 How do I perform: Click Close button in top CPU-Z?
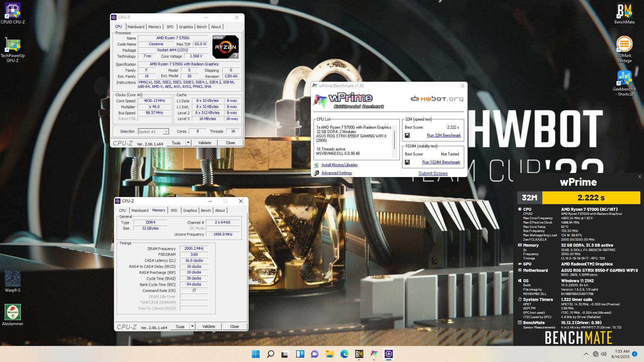click(230, 143)
